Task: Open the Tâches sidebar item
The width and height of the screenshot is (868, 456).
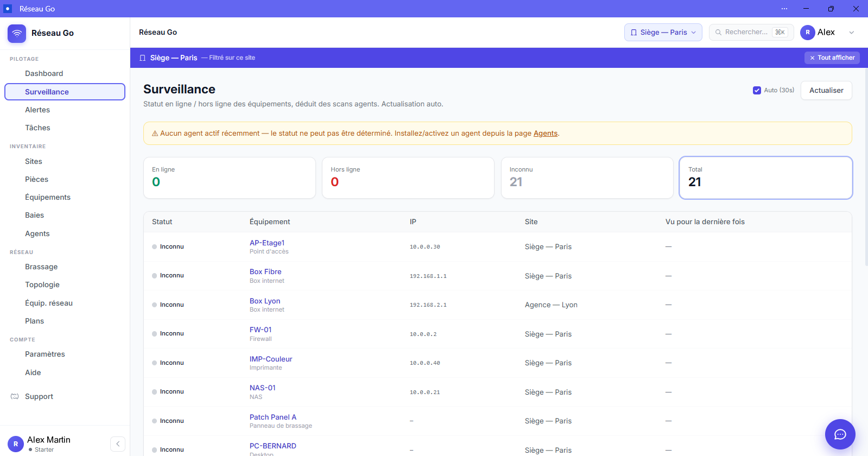Action: pyautogui.click(x=65, y=128)
